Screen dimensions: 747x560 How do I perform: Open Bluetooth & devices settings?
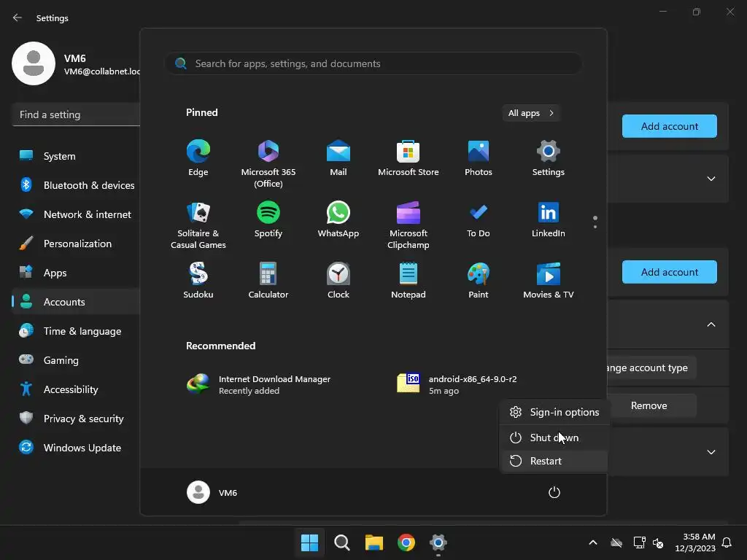76,185
